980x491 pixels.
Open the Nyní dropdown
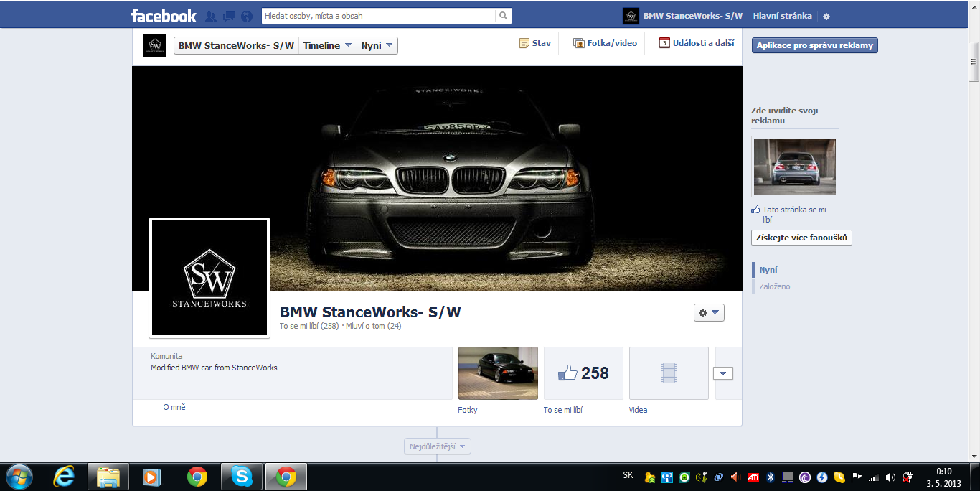point(377,46)
